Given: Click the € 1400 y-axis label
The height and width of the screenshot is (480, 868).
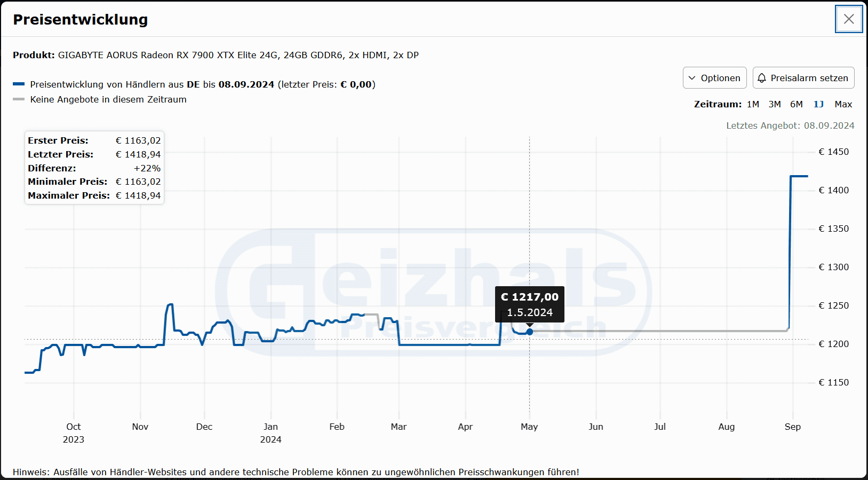Looking at the screenshot, I should (x=833, y=190).
